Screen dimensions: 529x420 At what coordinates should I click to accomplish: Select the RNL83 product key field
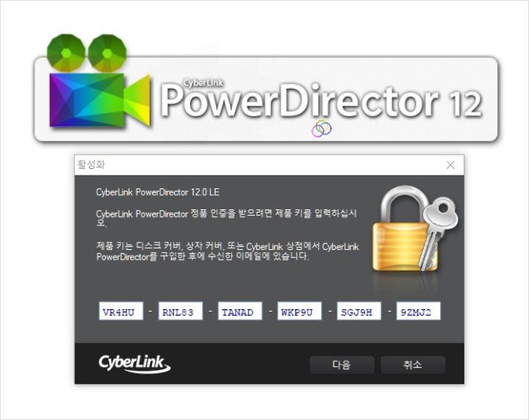pos(181,311)
